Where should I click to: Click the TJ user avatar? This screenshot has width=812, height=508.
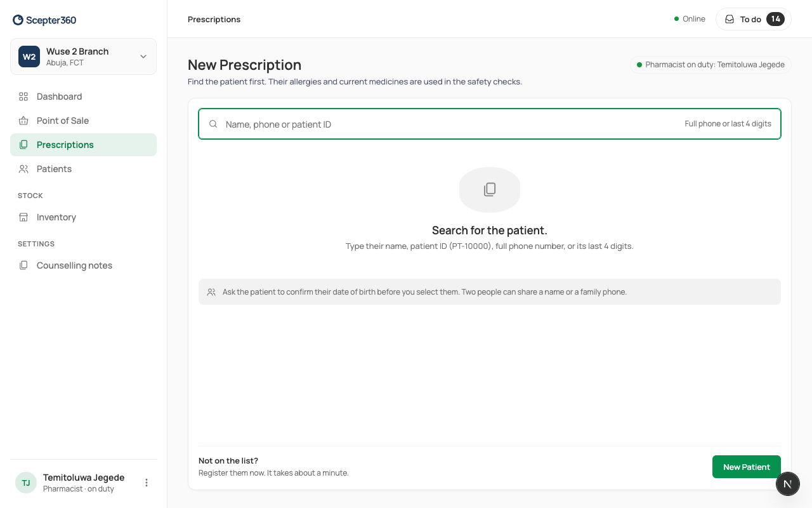(26, 483)
